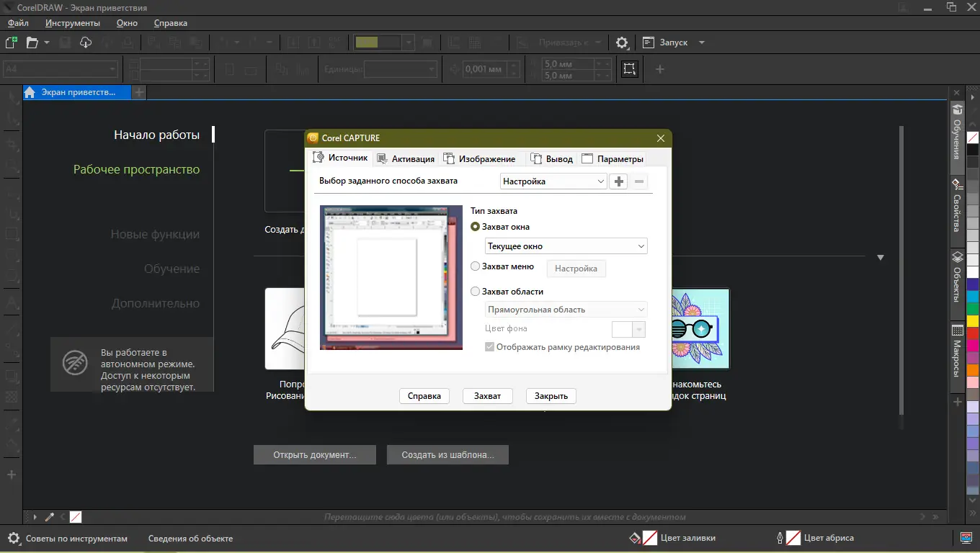Add a new welcome screen tab with plus

point(139,92)
